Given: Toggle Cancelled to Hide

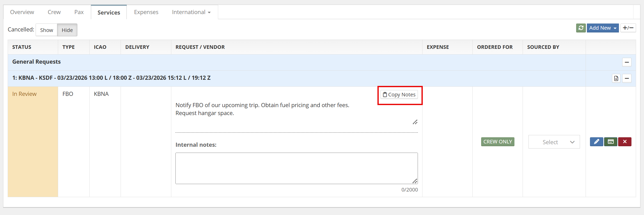Looking at the screenshot, I should click(67, 30).
